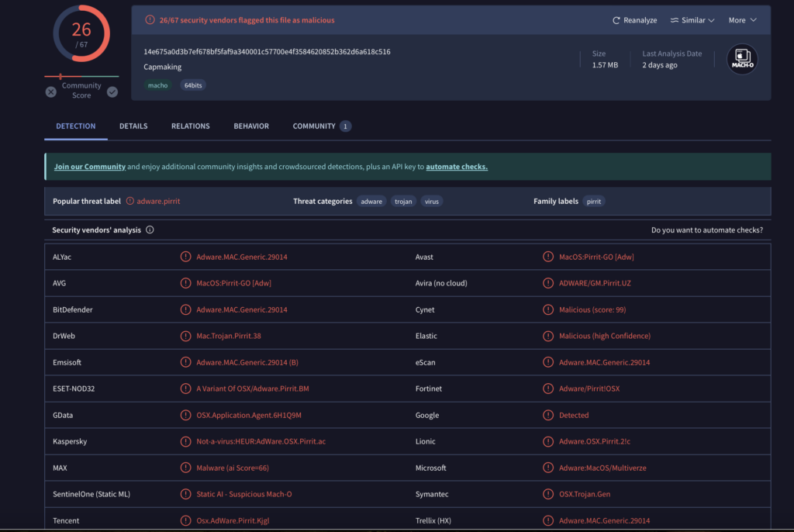Click 'Mac.Trojan.Pirrit.38' detection result
This screenshot has height=532, width=794.
(229, 336)
